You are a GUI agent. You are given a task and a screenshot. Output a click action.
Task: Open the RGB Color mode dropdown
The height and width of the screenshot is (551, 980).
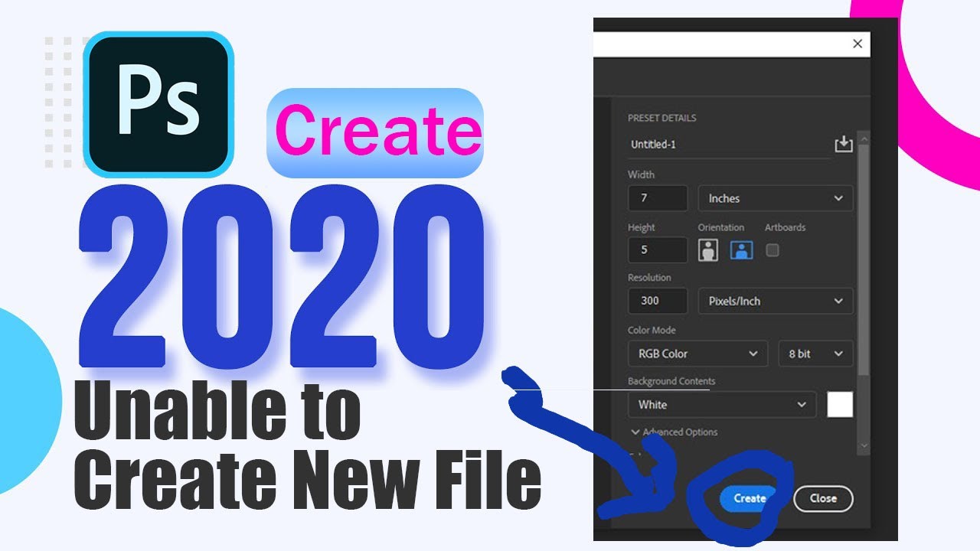tap(697, 354)
